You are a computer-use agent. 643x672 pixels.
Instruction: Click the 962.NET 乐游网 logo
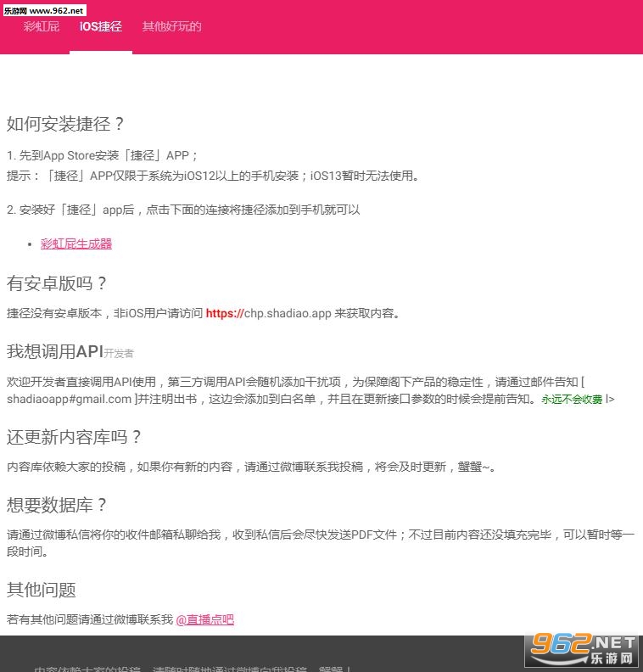click(x=583, y=648)
